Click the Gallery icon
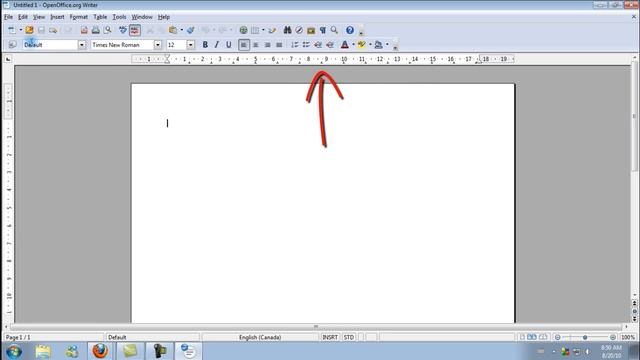Viewport: 640px width, 360px height. click(x=311, y=30)
